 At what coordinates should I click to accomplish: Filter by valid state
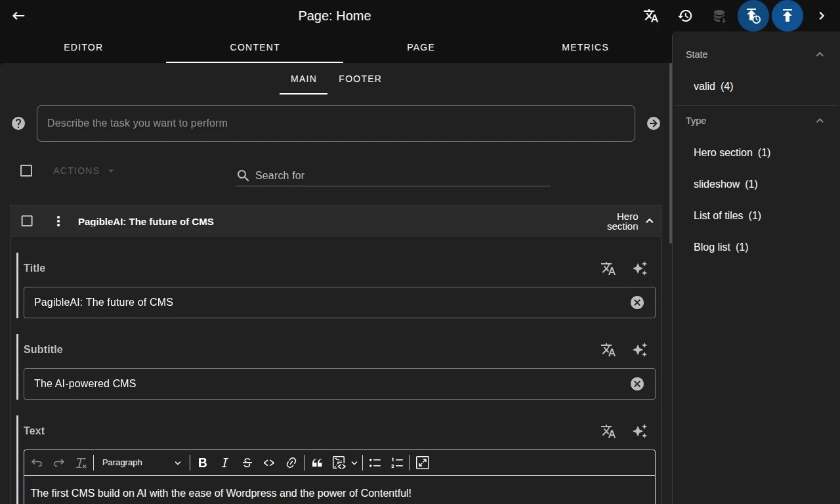(x=713, y=86)
